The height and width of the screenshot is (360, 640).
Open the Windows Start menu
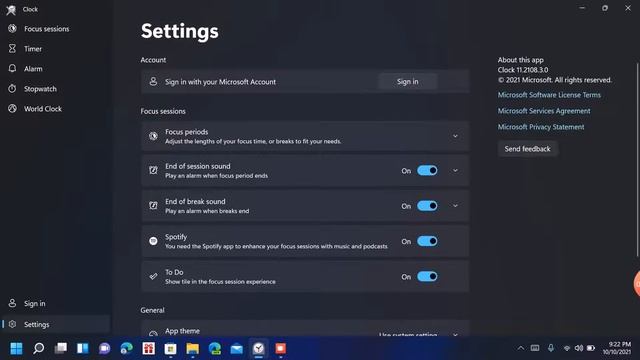(x=16, y=349)
